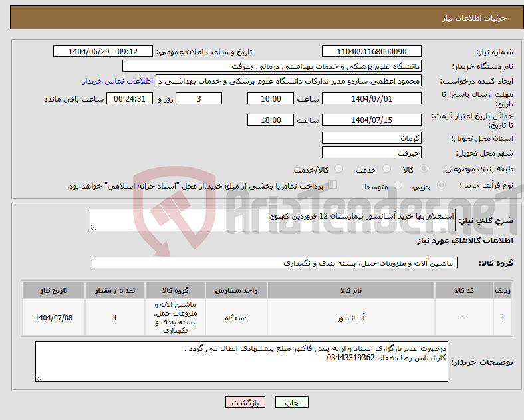The image size is (524, 420).
Task: Click the آسانسور item name cell
Action: click(351, 318)
